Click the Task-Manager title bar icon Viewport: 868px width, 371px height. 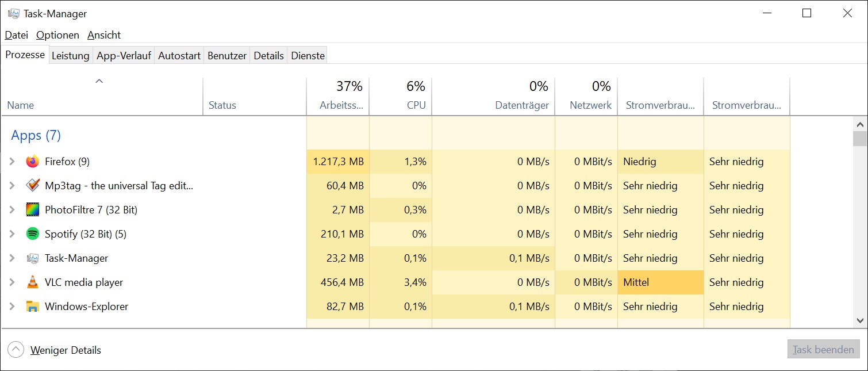click(14, 13)
